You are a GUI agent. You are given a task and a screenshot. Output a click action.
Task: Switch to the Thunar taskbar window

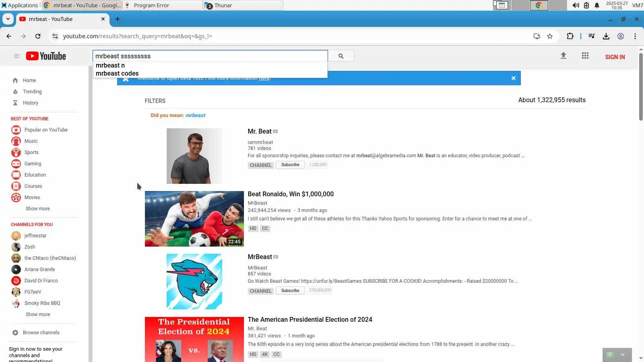244,5
